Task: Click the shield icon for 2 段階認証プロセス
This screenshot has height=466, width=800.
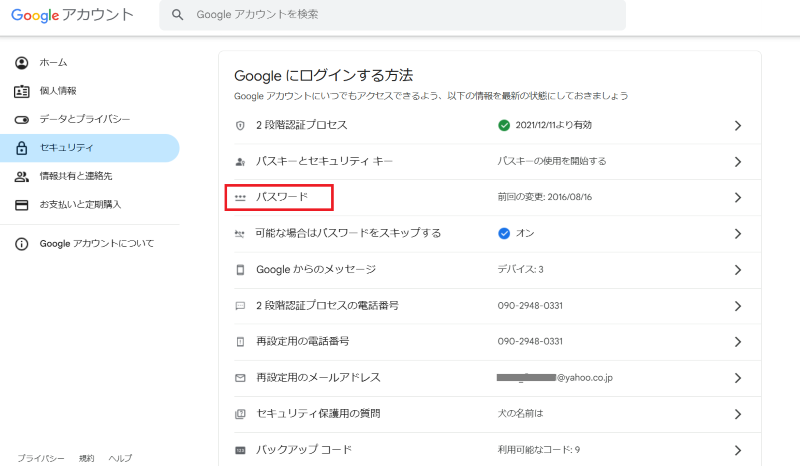Action: point(240,126)
